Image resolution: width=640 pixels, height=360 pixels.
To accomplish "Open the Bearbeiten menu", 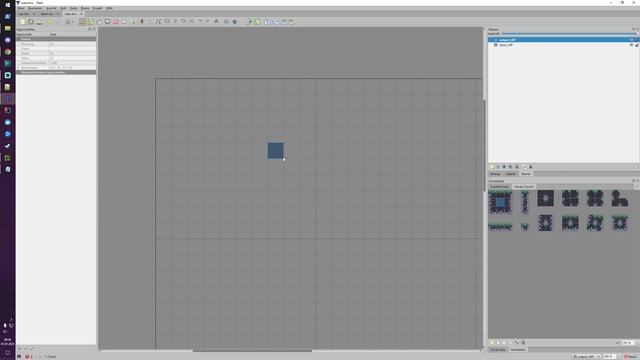I will click(35, 8).
